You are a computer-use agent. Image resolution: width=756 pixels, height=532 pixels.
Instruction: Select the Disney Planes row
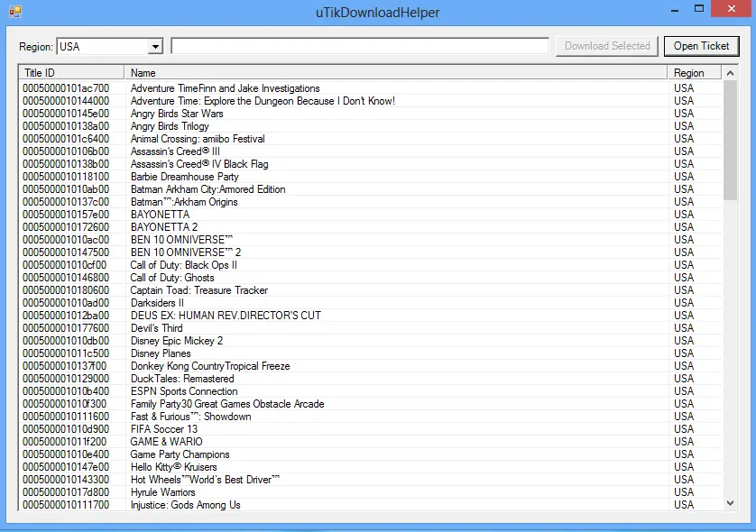coord(370,353)
